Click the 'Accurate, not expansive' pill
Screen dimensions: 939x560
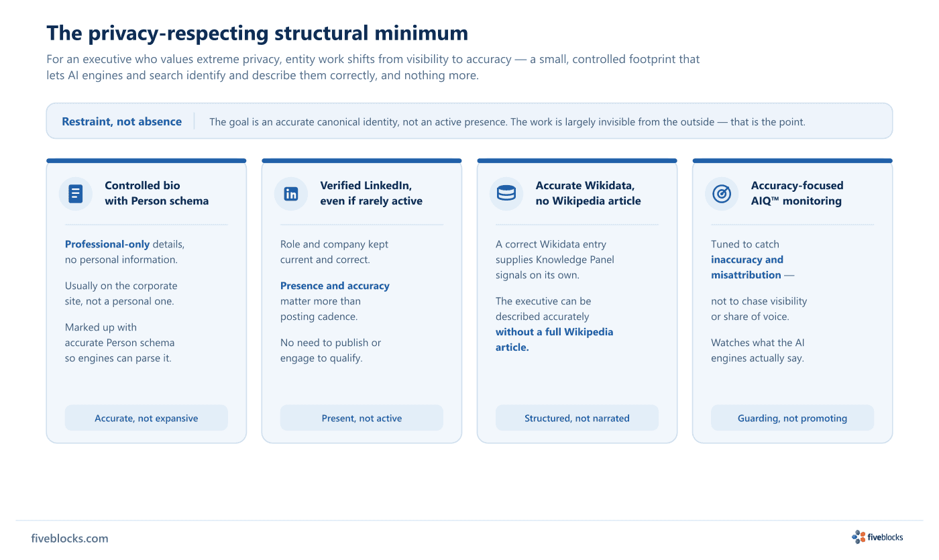(x=146, y=418)
